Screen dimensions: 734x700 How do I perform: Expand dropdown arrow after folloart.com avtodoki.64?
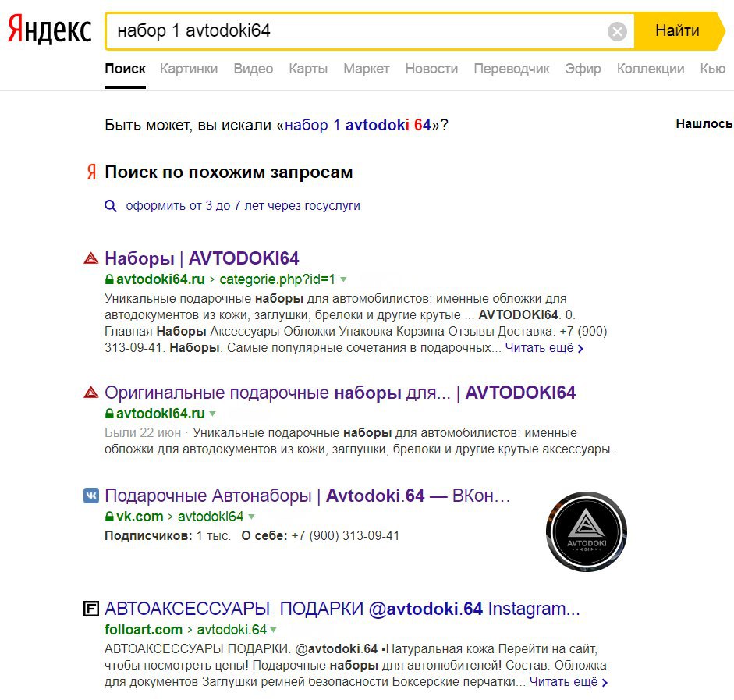[x=273, y=630]
